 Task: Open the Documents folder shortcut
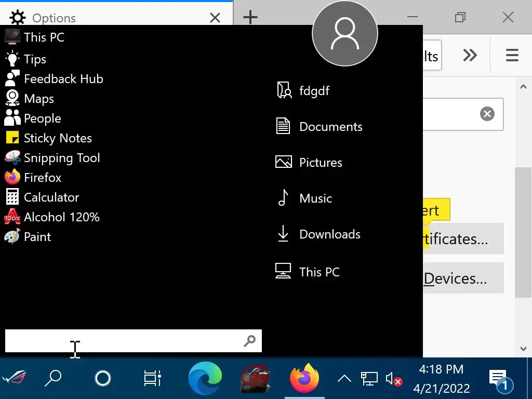click(x=319, y=126)
